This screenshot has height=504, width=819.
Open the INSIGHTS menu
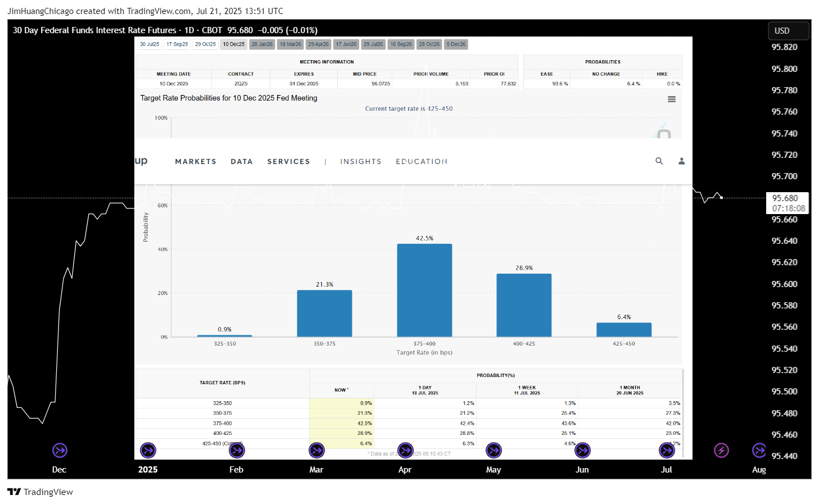tap(361, 162)
